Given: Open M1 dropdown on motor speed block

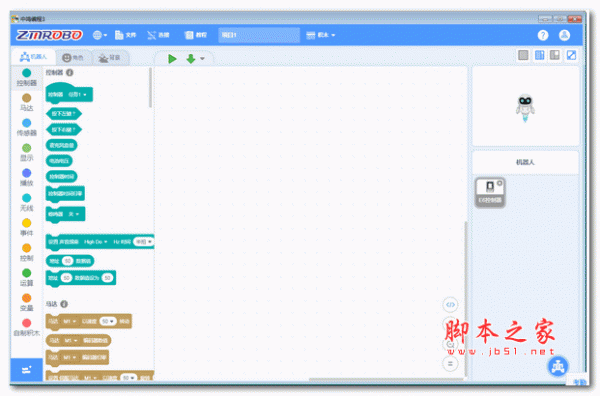Looking at the screenshot, I should (x=69, y=321).
